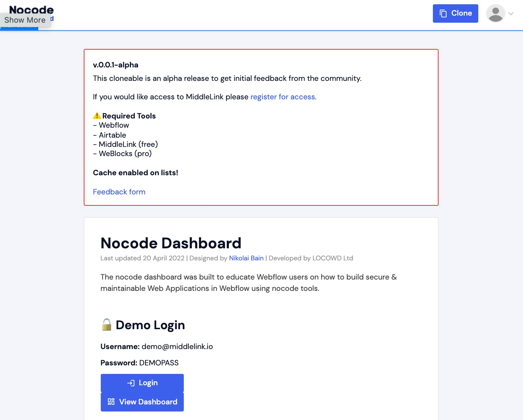Screen dimensions: 523x420
Task: Click the WeBlocks (pro) list item
Action: tap(122, 154)
